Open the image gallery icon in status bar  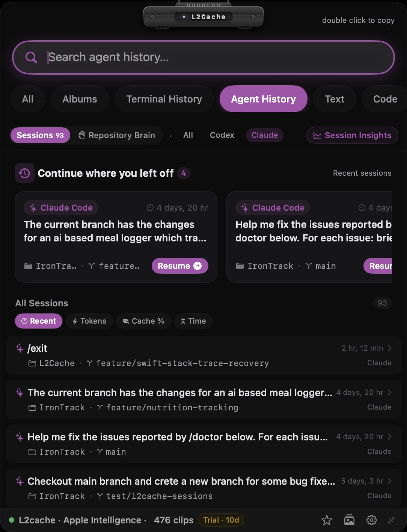(349, 520)
